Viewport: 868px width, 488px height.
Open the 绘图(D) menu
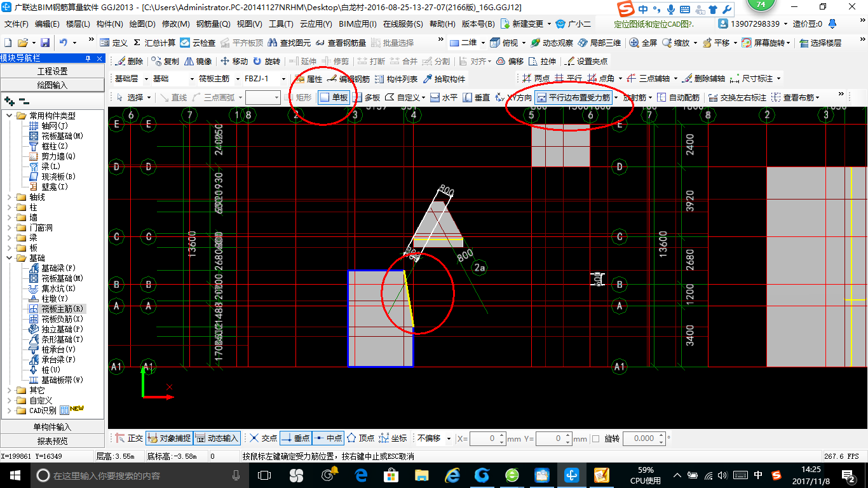142,24
